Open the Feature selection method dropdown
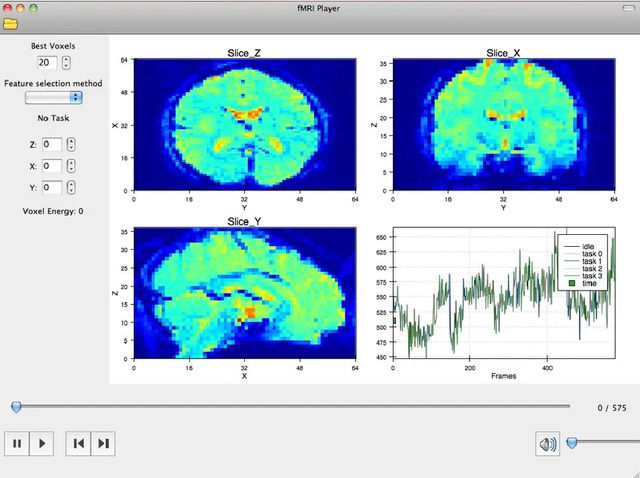 53,97
